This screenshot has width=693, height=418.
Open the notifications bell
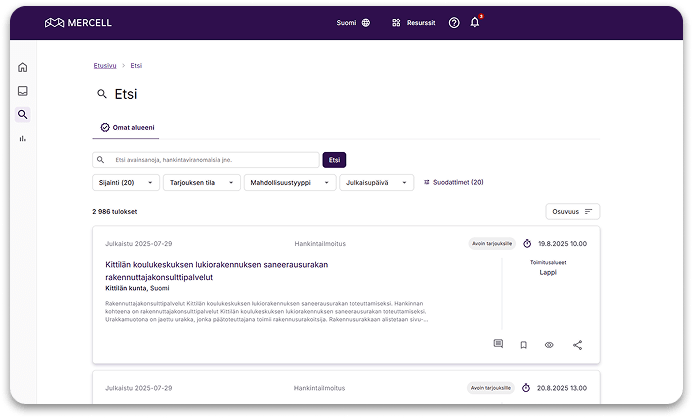tap(475, 22)
